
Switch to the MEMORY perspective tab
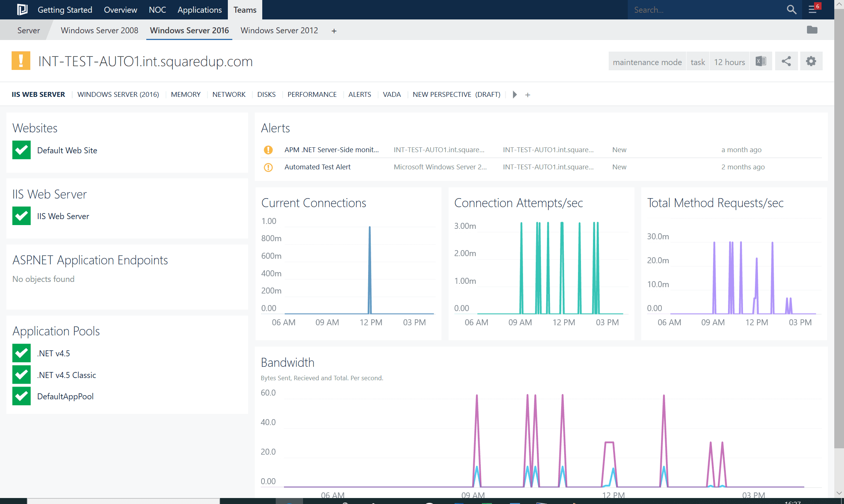[186, 95]
